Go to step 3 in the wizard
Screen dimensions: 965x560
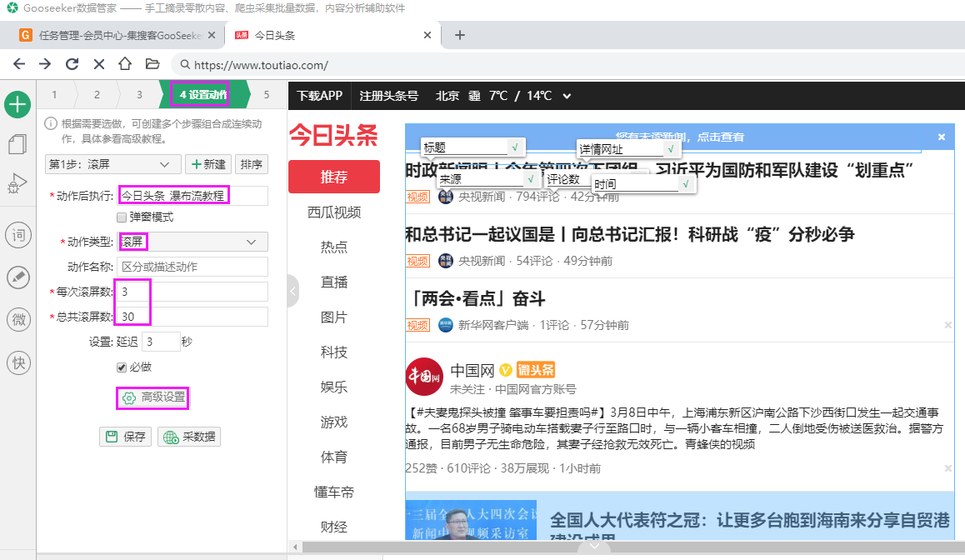[139, 95]
